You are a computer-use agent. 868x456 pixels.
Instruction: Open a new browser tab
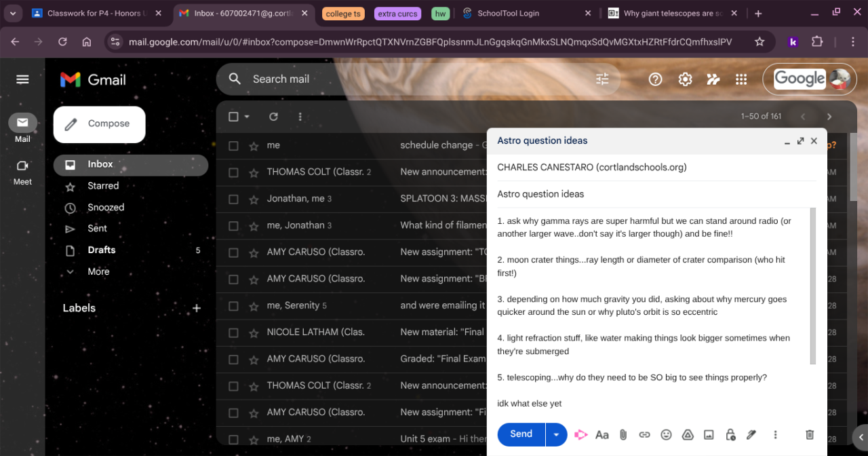758,14
